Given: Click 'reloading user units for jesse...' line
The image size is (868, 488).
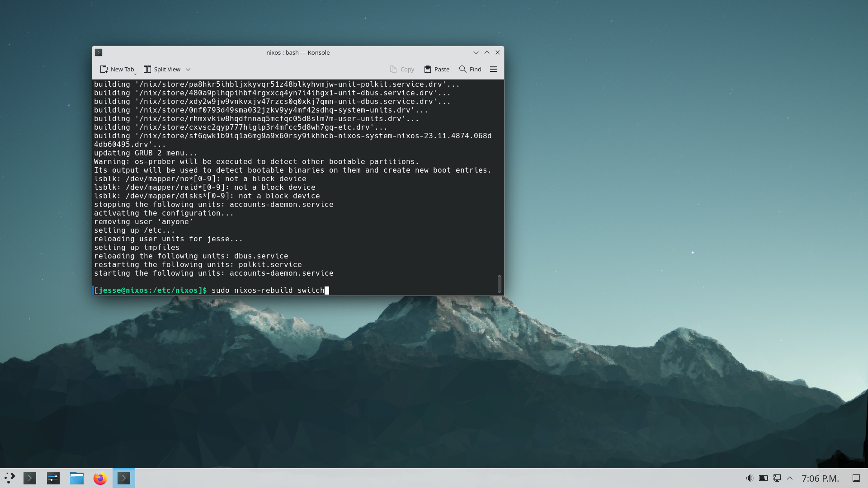Looking at the screenshot, I should (168, 239).
